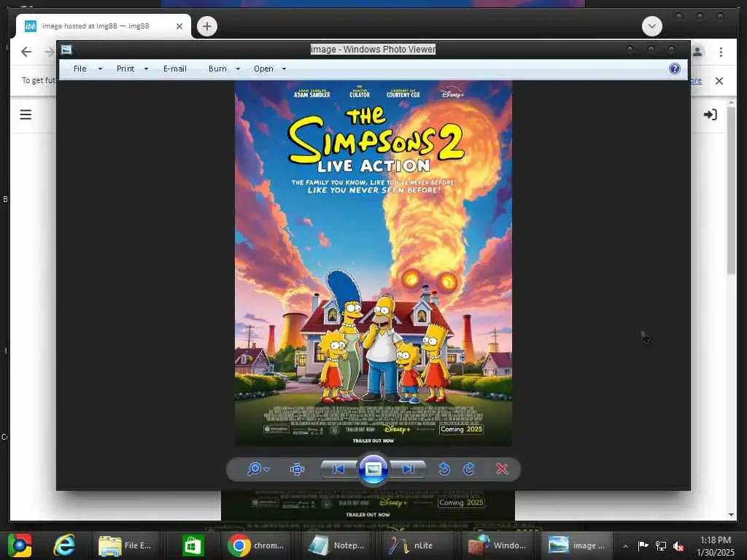This screenshot has width=747, height=560.
Task: Open the Open menu in Photo Viewer
Action: (x=263, y=69)
